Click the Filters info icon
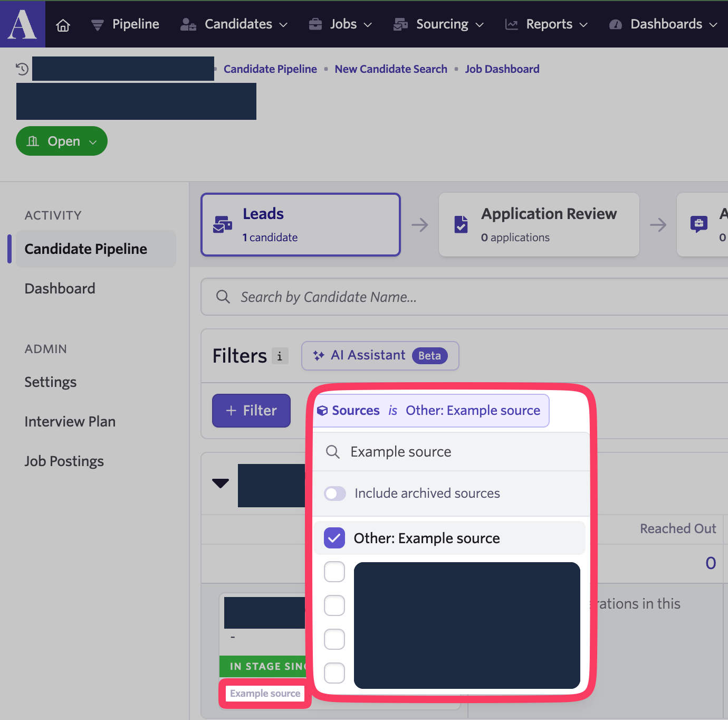 coord(280,356)
